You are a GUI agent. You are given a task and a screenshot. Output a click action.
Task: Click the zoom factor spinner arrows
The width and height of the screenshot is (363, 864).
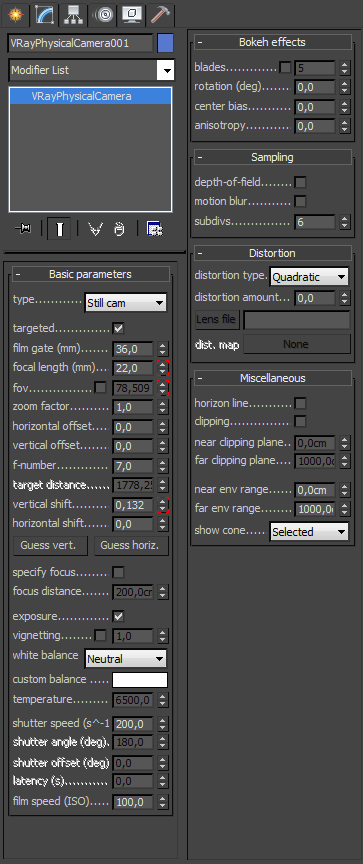pos(162,407)
